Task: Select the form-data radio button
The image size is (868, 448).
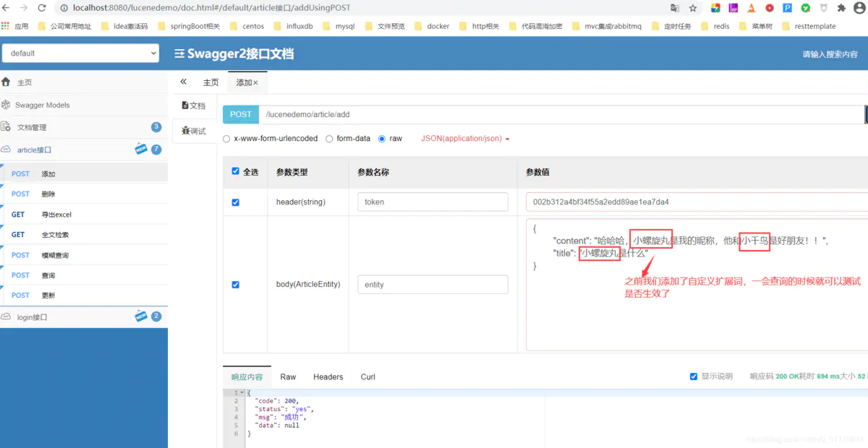Action: click(329, 139)
